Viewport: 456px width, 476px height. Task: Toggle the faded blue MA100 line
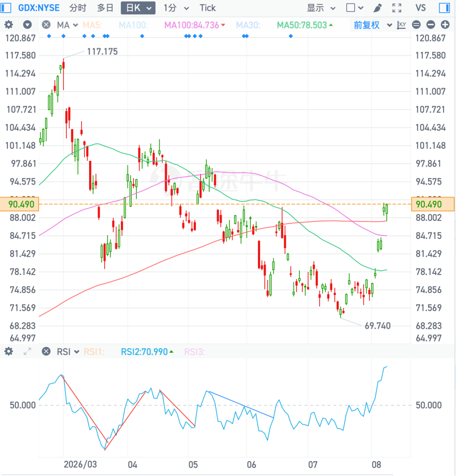tap(133, 25)
